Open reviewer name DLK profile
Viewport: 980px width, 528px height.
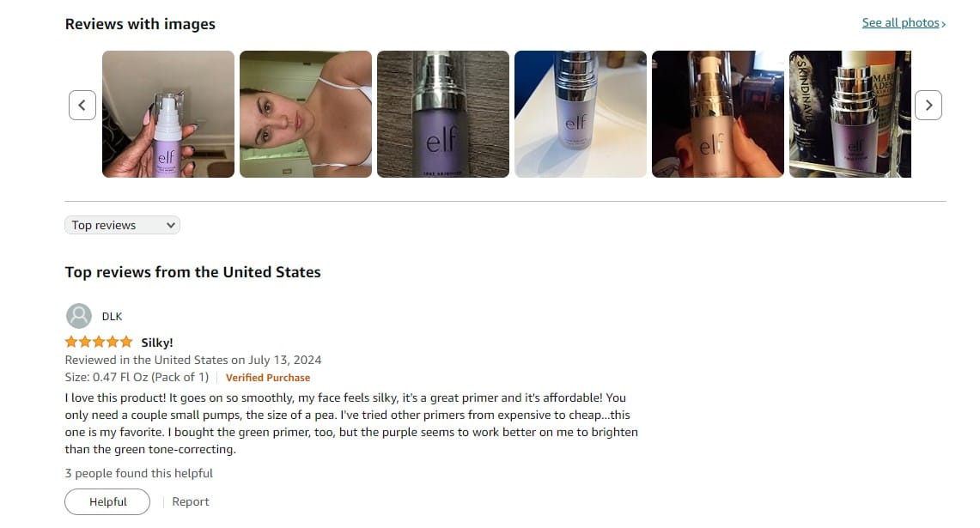[112, 317]
